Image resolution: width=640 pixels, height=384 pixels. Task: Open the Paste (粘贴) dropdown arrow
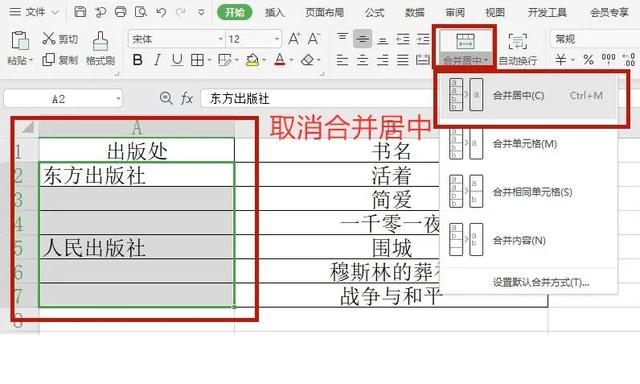(31, 61)
